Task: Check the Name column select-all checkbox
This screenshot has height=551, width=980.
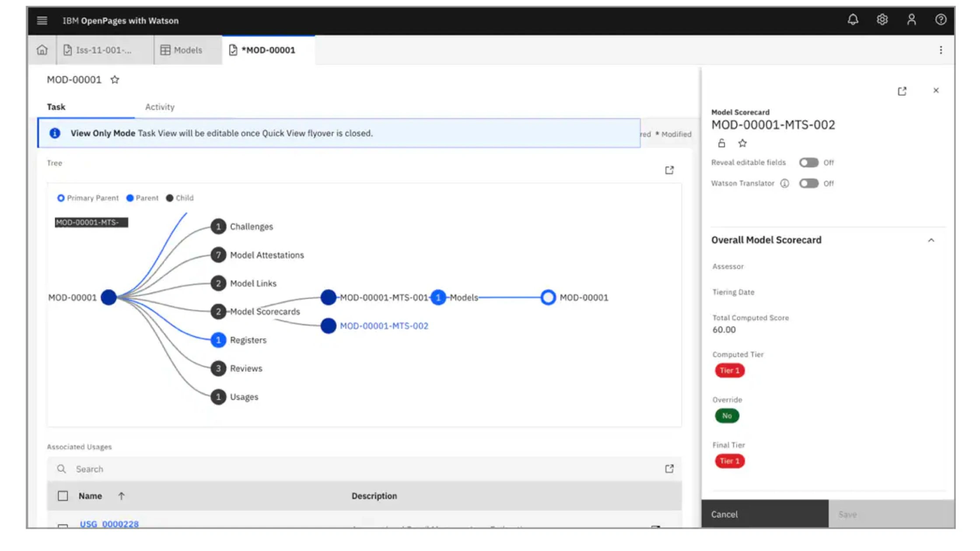Action: coord(63,496)
